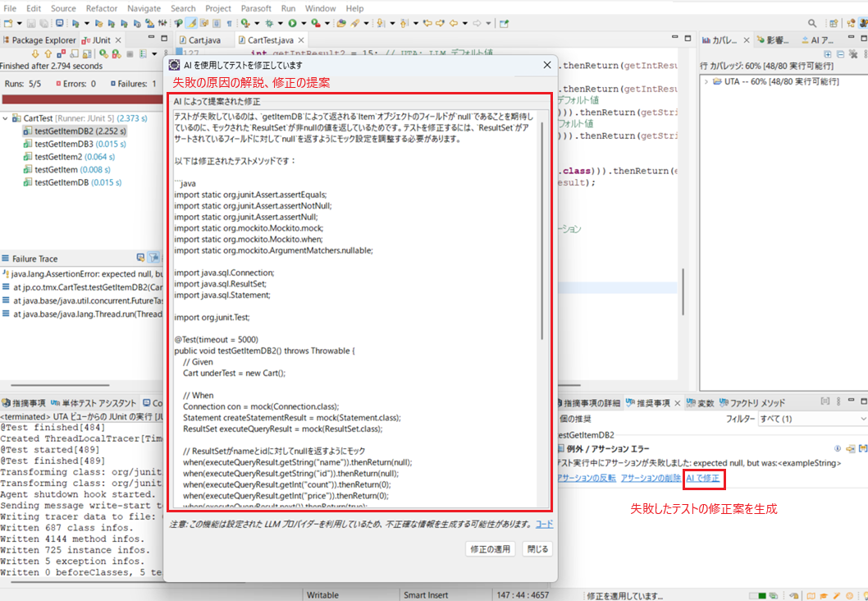Screen dimensions: 868x601
Task: Open the File menu
Action: pyautogui.click(x=10, y=8)
